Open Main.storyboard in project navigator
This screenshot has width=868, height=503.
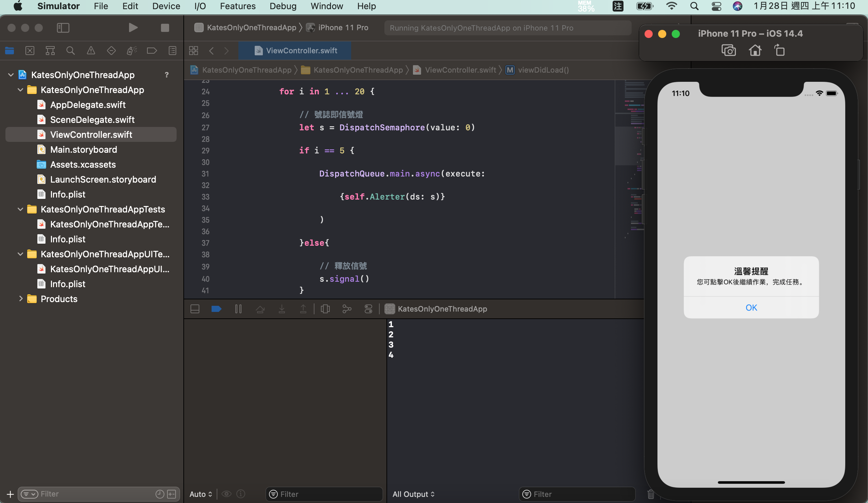[83, 149]
